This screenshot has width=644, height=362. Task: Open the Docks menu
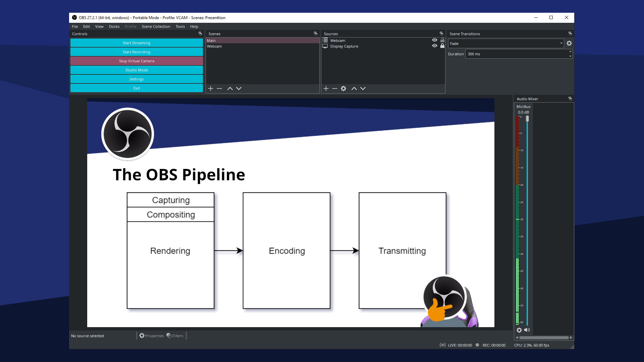click(114, 26)
